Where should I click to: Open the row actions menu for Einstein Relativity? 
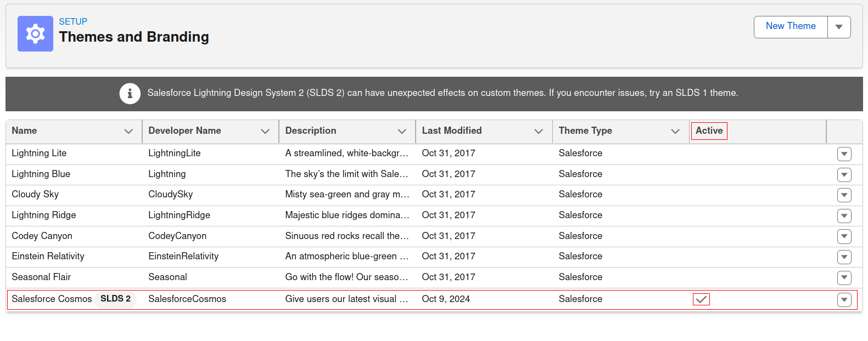(844, 257)
